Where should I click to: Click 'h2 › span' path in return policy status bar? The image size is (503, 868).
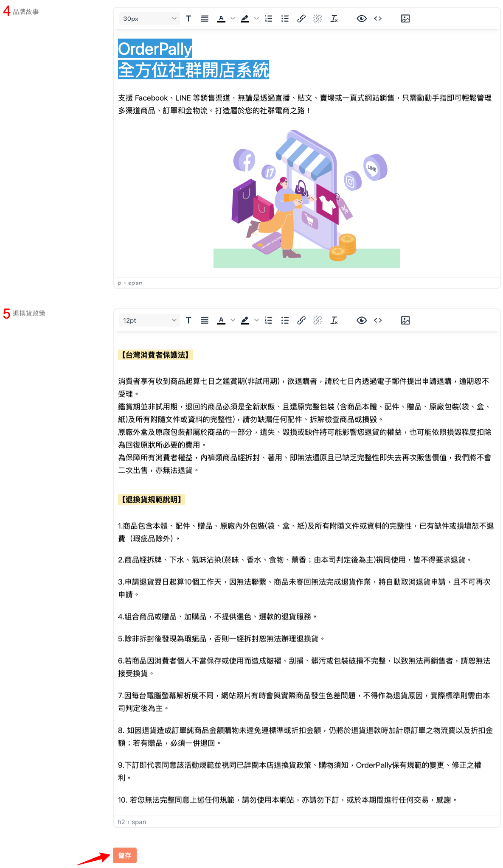coord(132,822)
